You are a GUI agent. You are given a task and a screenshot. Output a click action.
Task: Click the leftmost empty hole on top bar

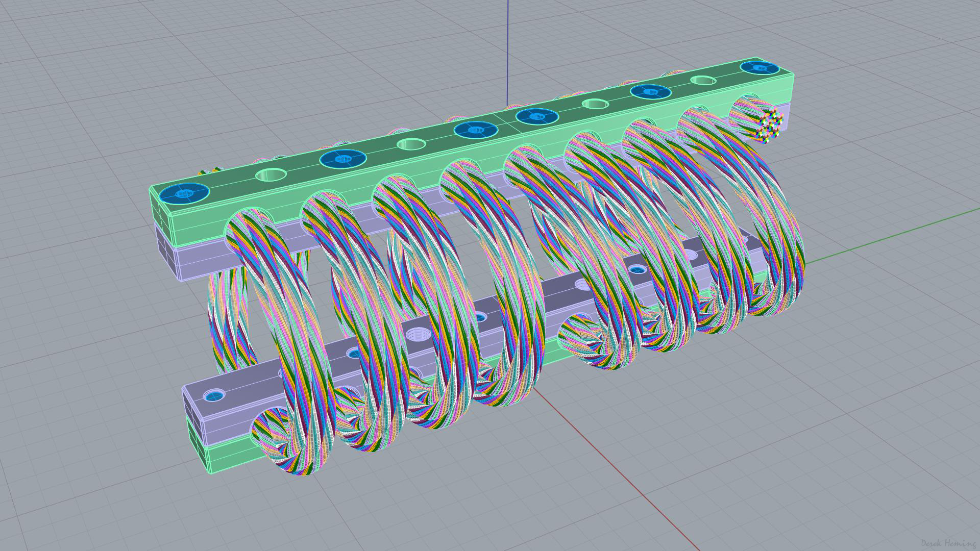click(x=272, y=176)
